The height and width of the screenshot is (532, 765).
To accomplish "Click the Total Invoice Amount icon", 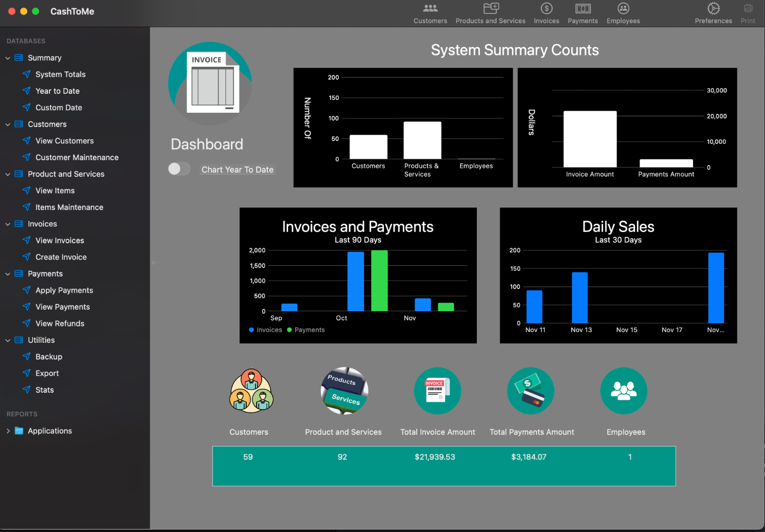I will tap(437, 391).
